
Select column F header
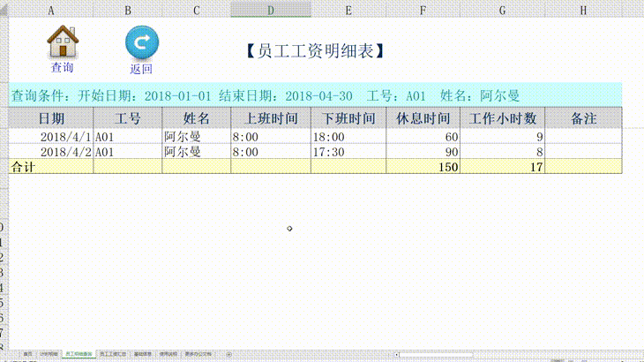[423, 9]
